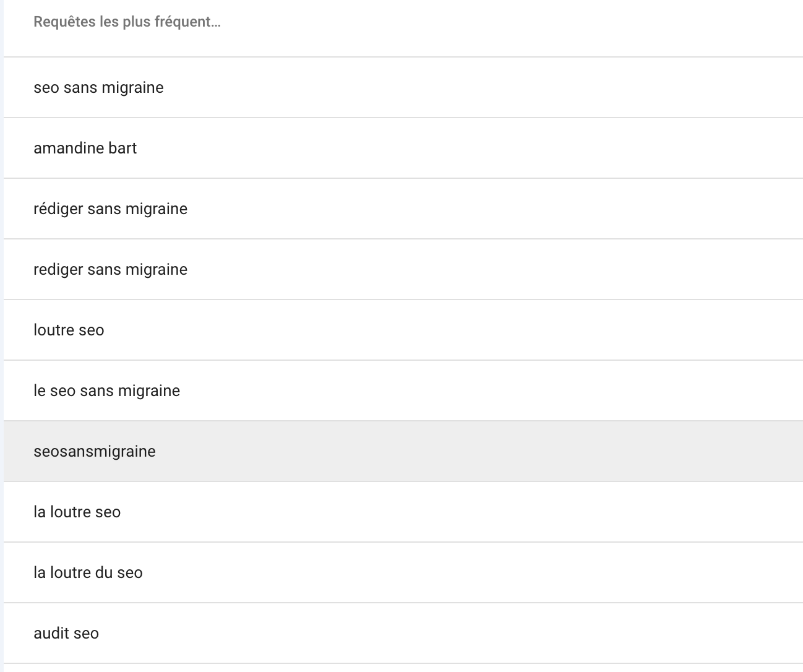
Task: Open the "la loutre du seo" query
Action: click(403, 572)
